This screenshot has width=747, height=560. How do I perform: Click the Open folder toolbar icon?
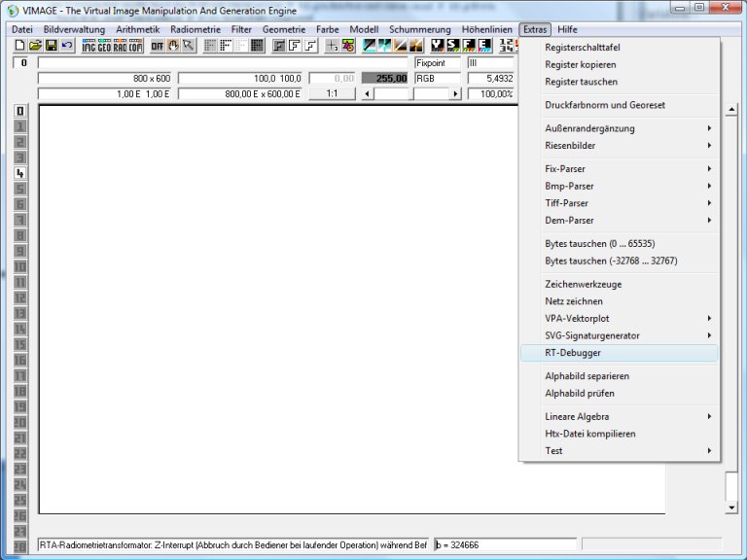point(35,46)
